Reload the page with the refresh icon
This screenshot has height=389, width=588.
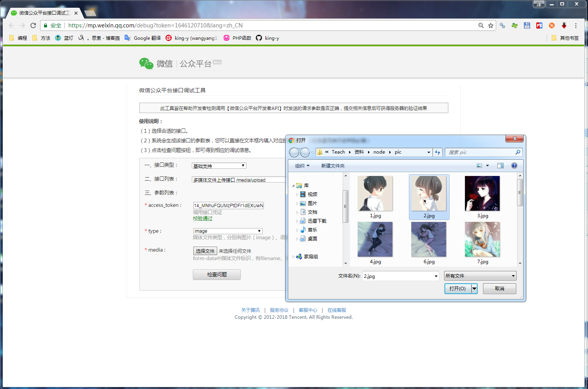coord(33,25)
